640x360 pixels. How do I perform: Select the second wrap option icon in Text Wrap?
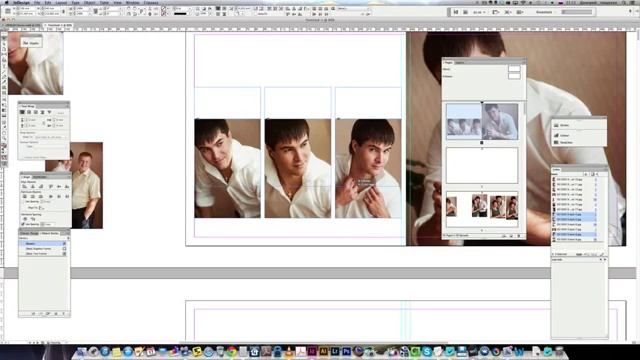pyautogui.click(x=29, y=112)
